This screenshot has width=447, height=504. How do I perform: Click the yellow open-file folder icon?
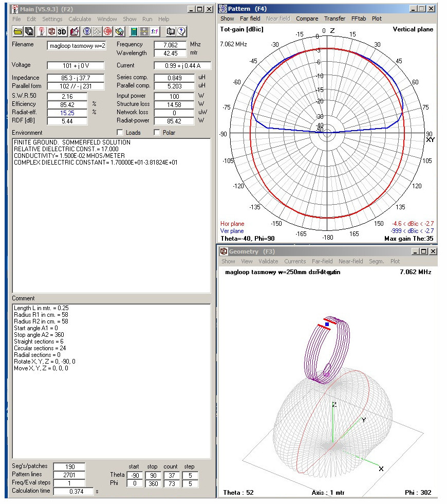pyautogui.click(x=17, y=32)
